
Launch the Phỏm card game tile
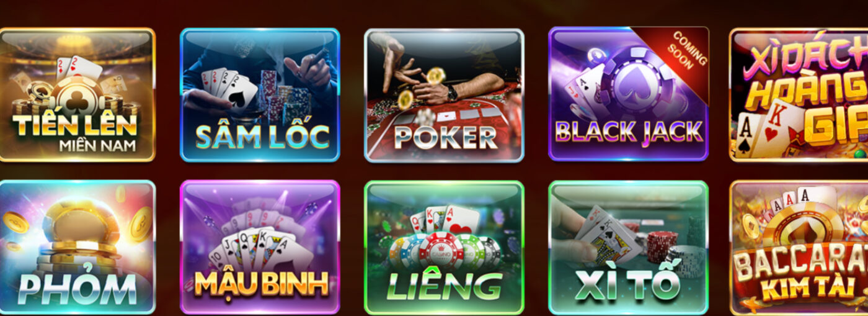pos(76,247)
